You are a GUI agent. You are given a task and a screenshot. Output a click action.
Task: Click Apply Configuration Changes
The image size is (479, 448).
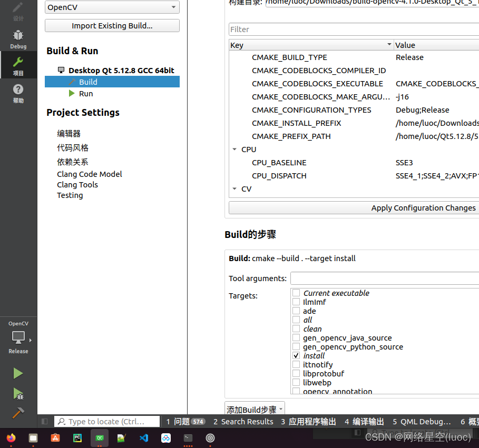tap(354, 208)
